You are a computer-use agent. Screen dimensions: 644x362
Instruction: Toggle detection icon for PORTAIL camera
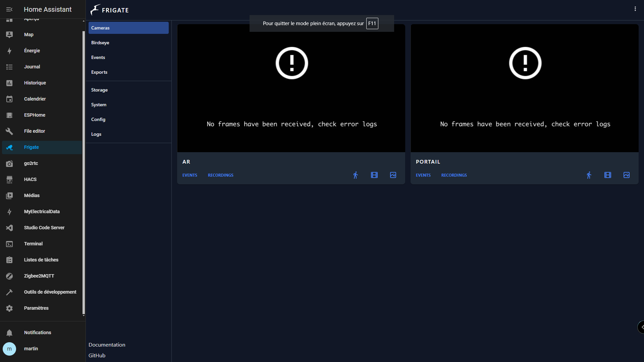pyautogui.click(x=589, y=175)
